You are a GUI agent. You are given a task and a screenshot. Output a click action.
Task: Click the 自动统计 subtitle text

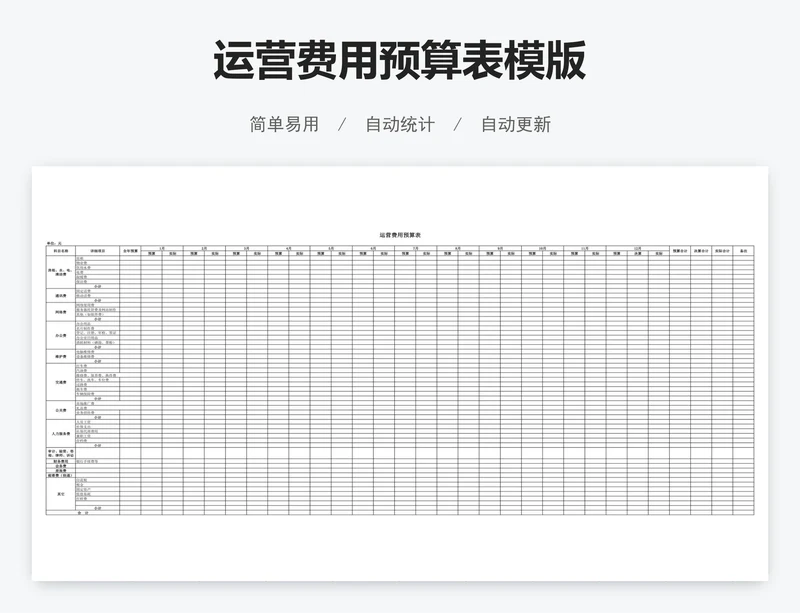(400, 124)
